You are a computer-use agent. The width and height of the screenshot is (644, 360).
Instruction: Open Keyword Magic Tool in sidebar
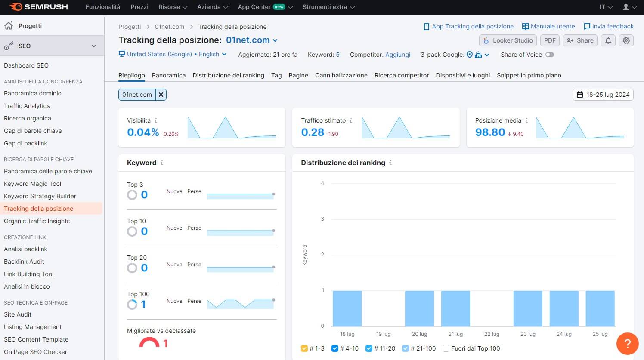pos(33,184)
